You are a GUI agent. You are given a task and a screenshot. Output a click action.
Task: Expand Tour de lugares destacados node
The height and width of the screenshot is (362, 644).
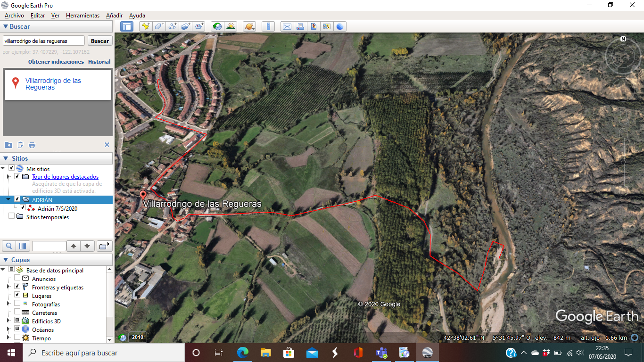click(x=8, y=176)
